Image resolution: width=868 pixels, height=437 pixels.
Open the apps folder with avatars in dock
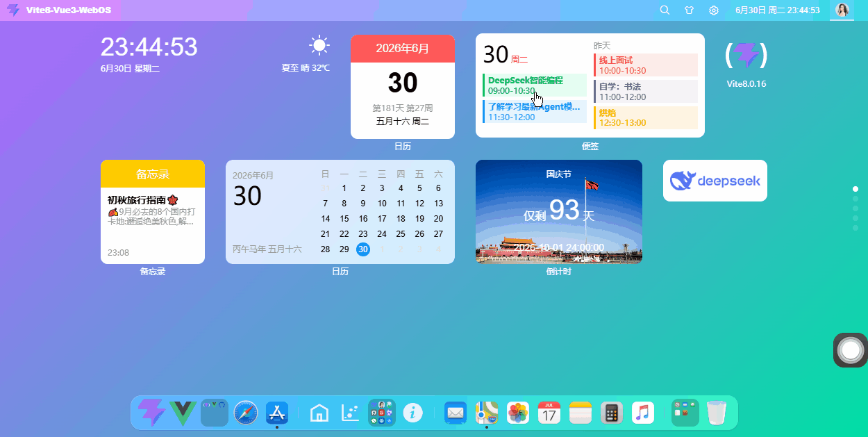382,413
